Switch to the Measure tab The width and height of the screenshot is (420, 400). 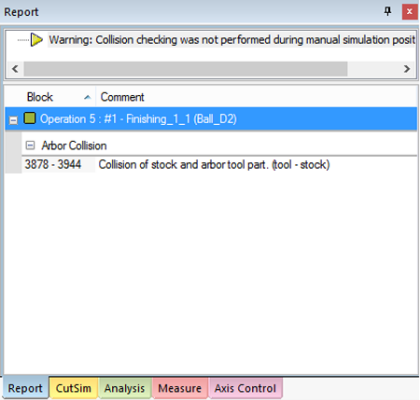(x=180, y=388)
